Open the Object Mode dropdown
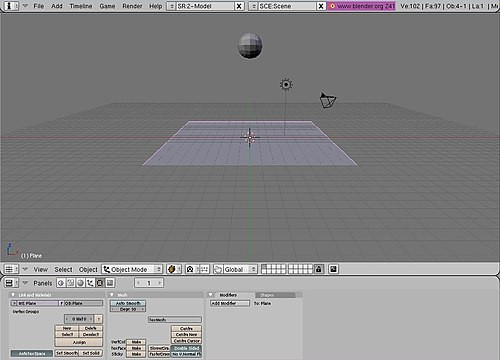 tap(132, 269)
